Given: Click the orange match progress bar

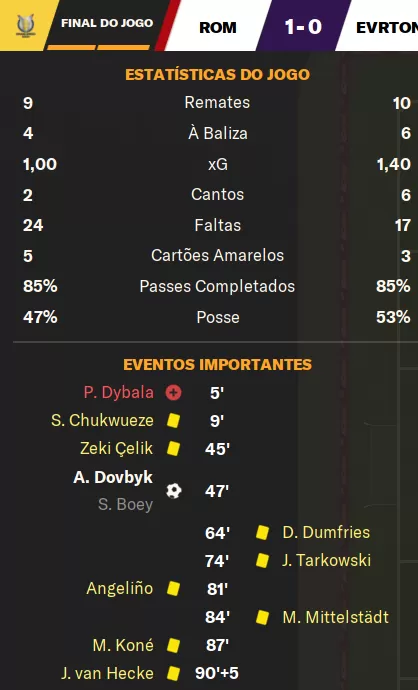Looking at the screenshot, I should pos(98,47).
